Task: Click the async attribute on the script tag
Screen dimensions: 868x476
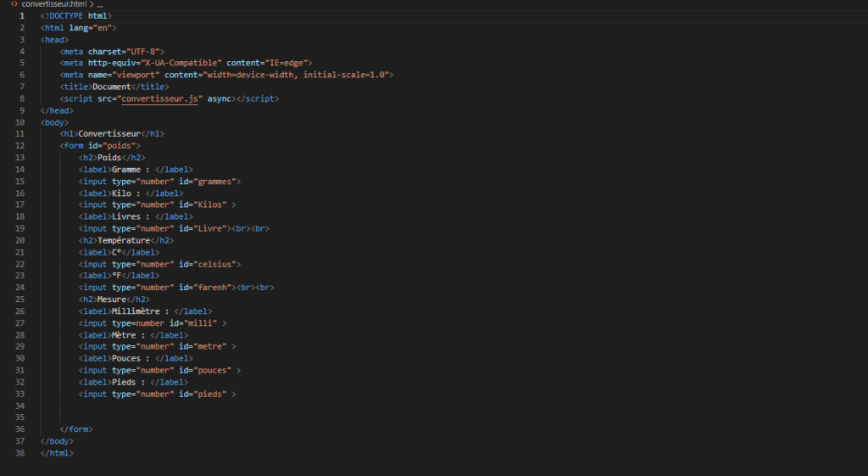Action: click(220, 98)
